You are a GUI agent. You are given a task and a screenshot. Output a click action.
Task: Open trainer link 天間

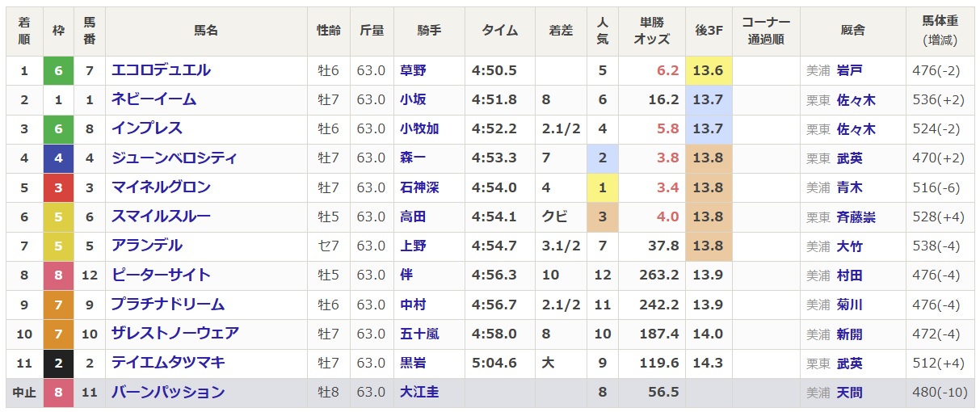tap(849, 393)
